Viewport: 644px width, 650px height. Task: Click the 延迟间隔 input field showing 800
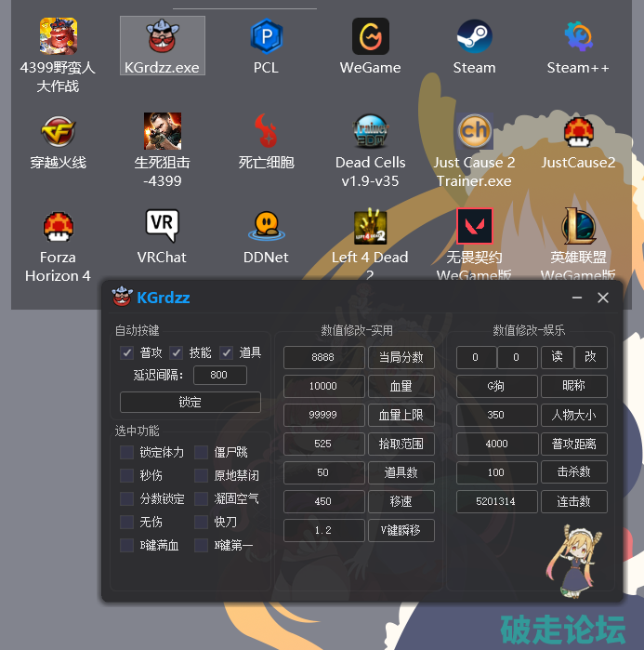pos(219,376)
